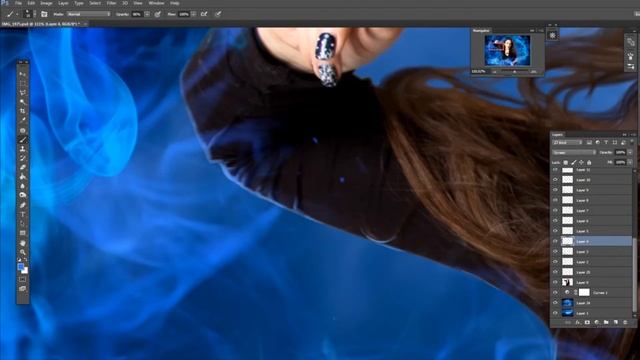Select the History Brush tool
The height and width of the screenshot is (360, 640).
pos(22,158)
